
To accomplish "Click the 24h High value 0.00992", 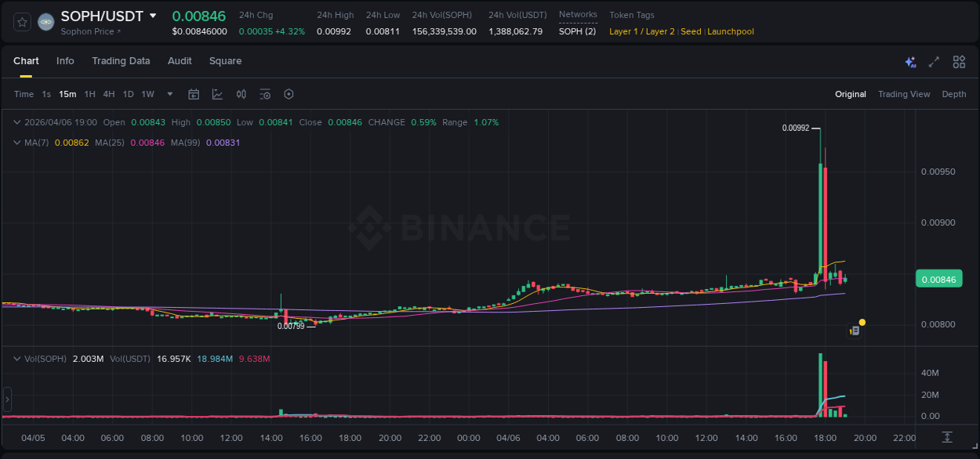I will coord(334,31).
